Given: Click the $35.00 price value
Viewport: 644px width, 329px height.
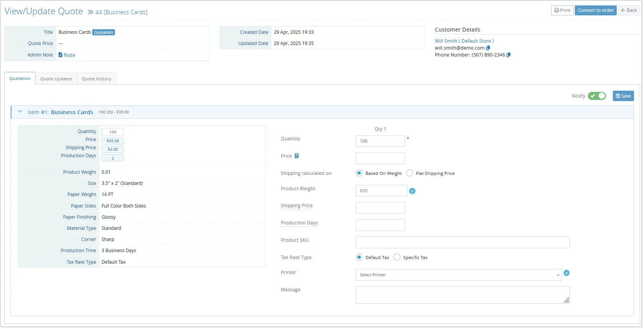Looking at the screenshot, I should pos(113,141).
